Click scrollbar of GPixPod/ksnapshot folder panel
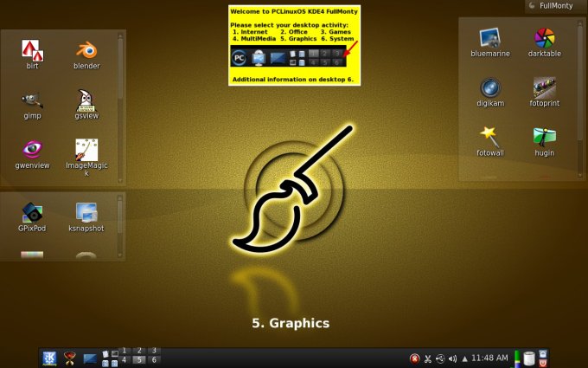This screenshot has height=368, width=588. [120, 227]
